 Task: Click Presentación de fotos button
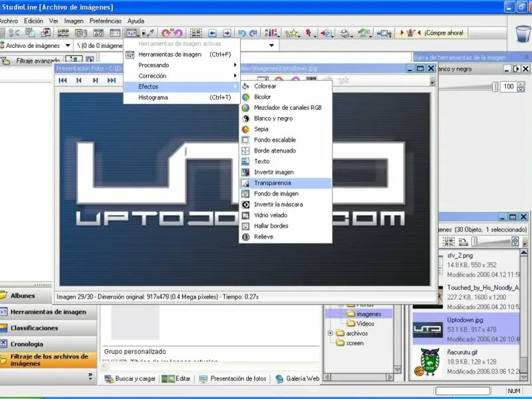(233, 378)
